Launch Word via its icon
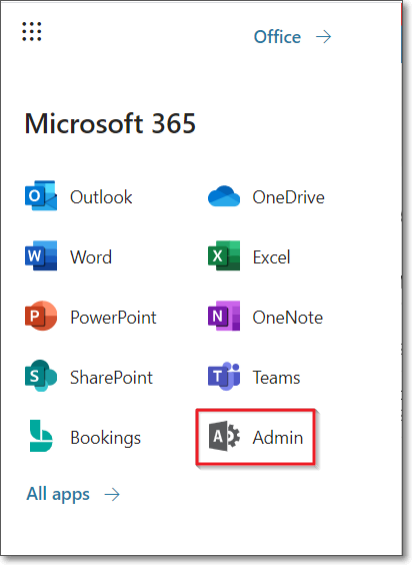 pyautogui.click(x=41, y=256)
